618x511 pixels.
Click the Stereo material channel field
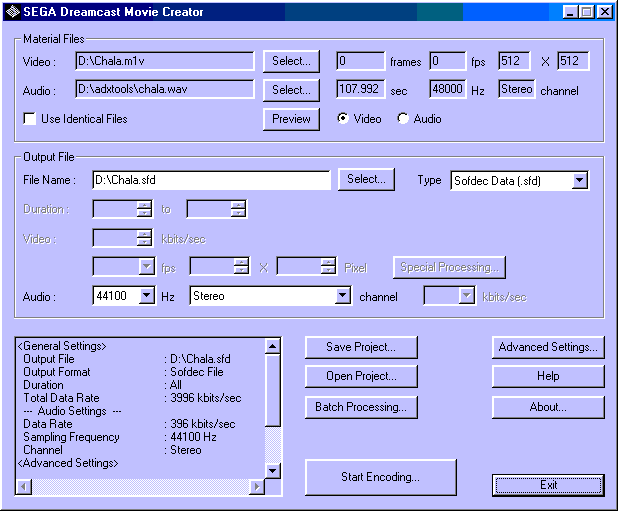(x=517, y=89)
